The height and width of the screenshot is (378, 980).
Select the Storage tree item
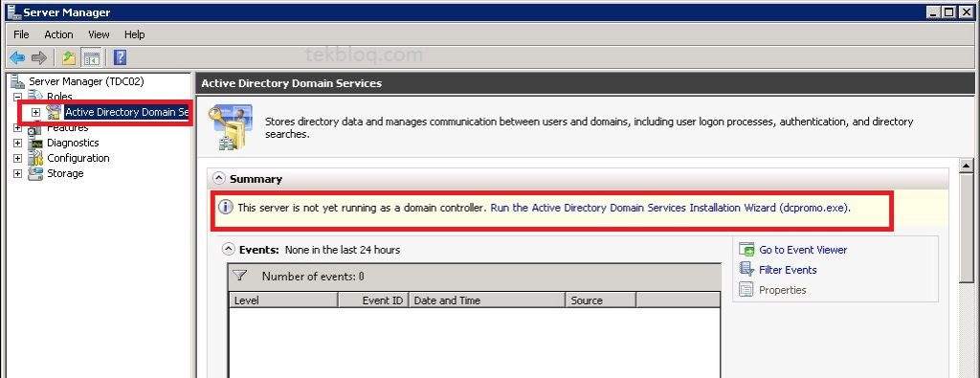pos(65,173)
